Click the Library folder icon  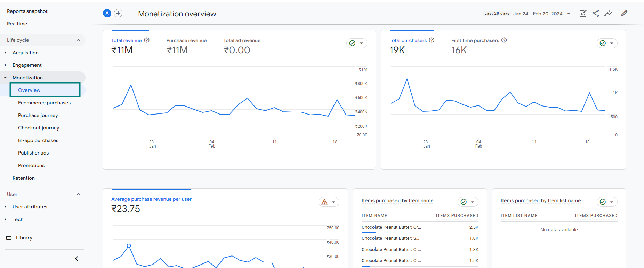(x=9, y=238)
